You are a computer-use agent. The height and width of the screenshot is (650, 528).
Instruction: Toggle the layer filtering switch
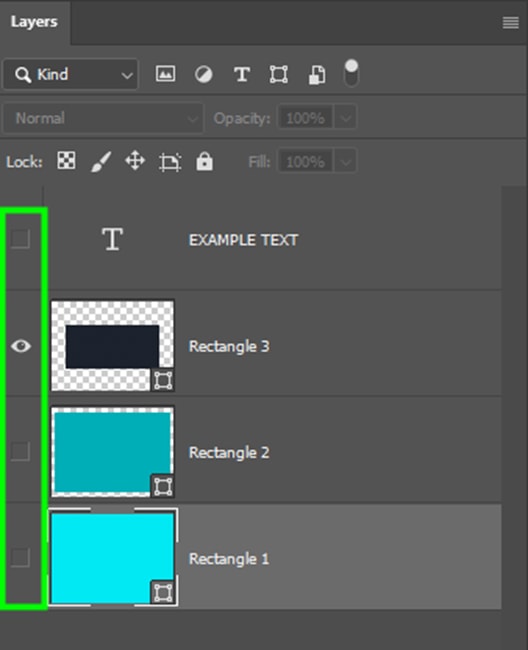click(351, 73)
